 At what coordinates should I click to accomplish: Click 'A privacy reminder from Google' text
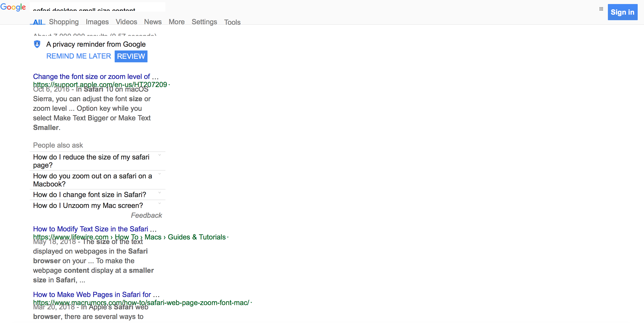(96, 44)
